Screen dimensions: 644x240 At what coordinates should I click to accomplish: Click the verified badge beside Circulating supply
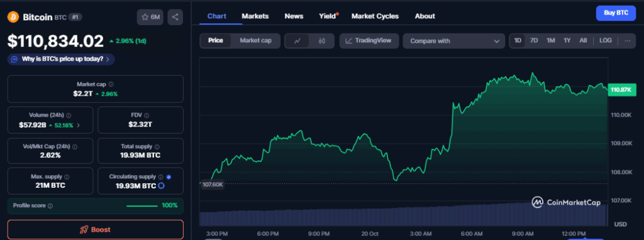[169, 176]
